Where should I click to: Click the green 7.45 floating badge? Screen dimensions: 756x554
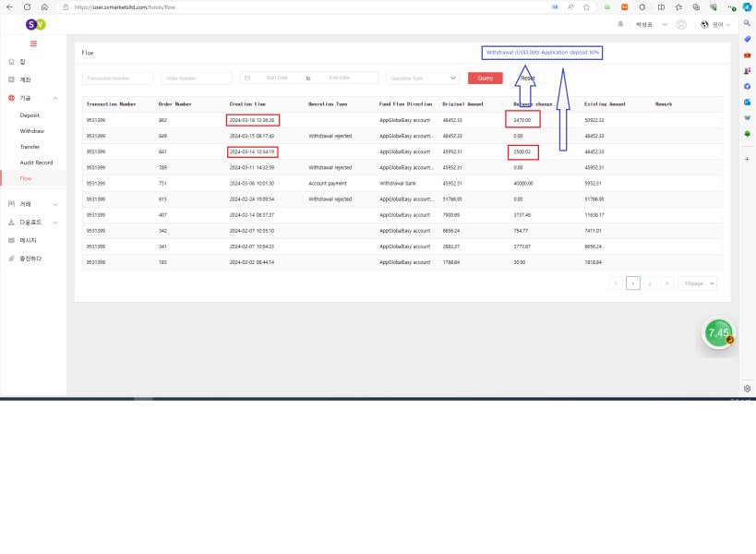pos(718,332)
